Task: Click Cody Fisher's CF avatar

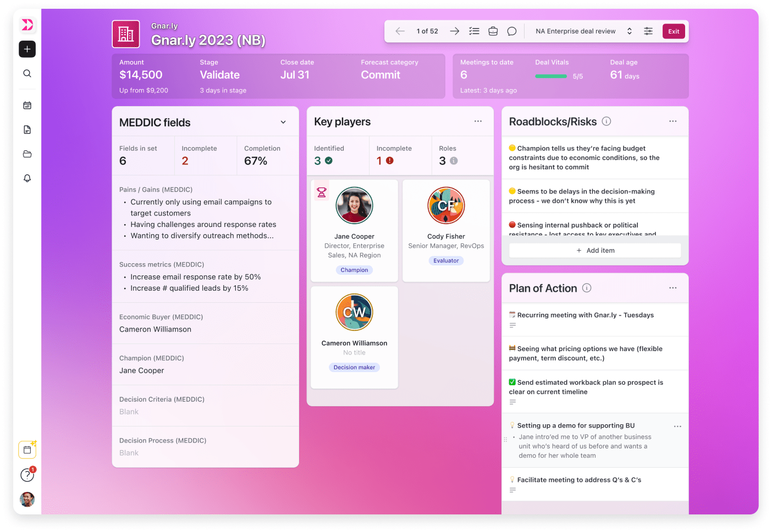Action: (x=446, y=206)
